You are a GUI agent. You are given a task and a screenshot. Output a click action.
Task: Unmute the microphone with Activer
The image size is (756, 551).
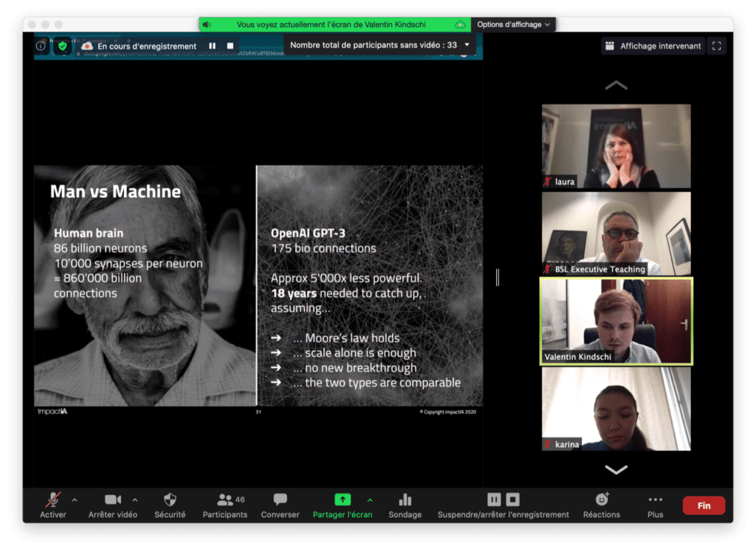pos(53,500)
